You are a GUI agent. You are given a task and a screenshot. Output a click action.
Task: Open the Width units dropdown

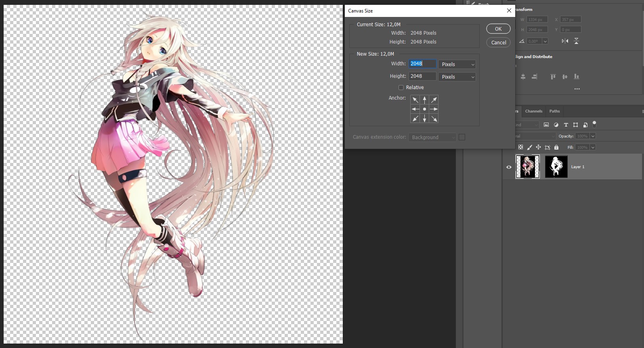pyautogui.click(x=457, y=65)
